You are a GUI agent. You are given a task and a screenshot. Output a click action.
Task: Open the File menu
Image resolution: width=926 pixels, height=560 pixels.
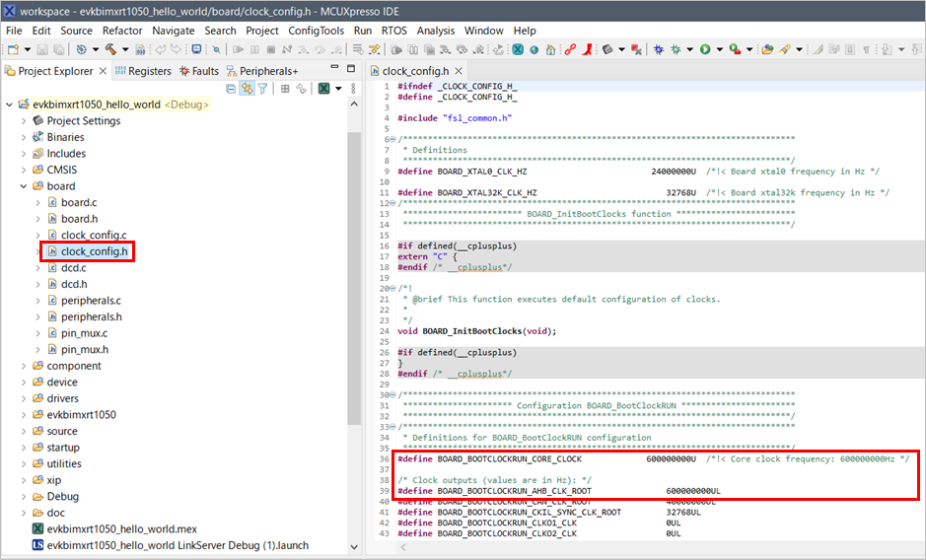tap(14, 31)
